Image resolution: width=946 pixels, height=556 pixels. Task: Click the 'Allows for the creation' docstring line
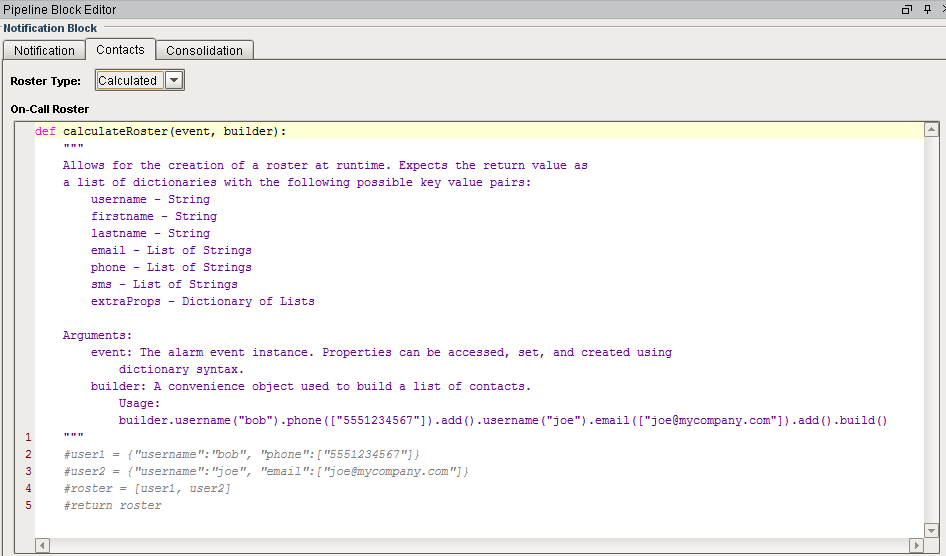(x=325, y=165)
